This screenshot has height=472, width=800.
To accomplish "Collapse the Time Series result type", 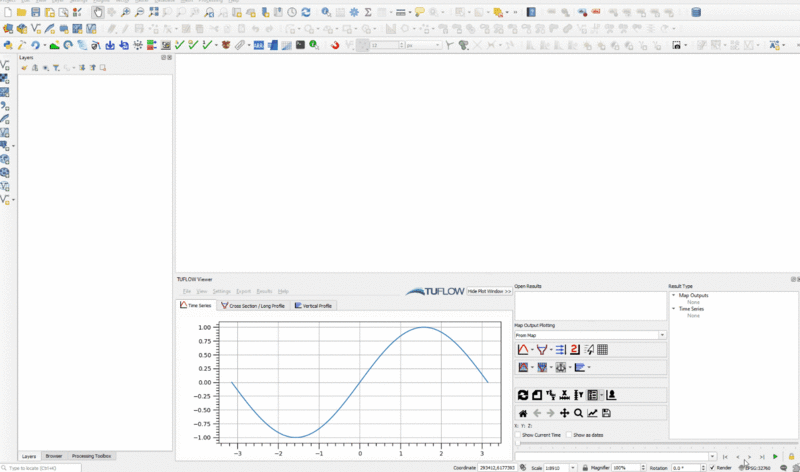I will click(674, 309).
